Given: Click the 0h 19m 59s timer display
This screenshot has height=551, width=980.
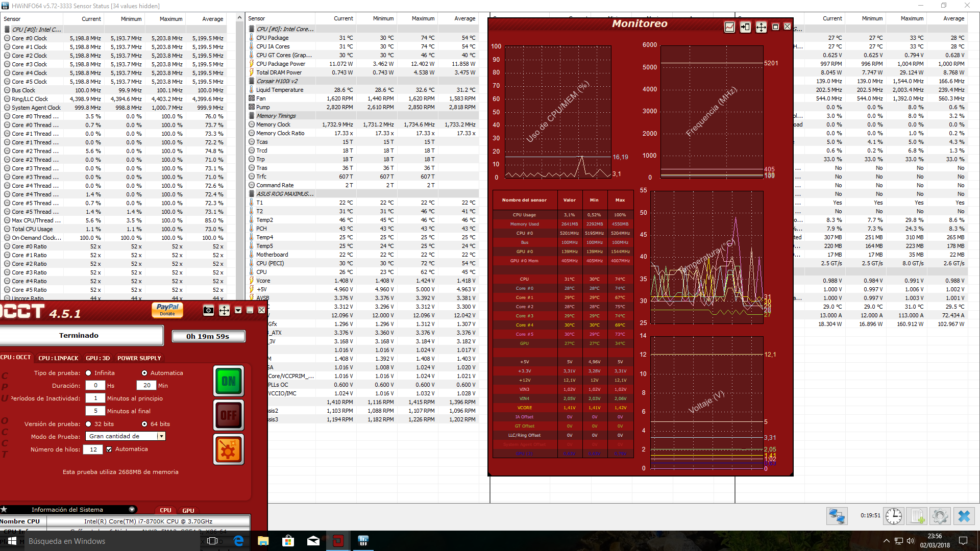Looking at the screenshot, I should (208, 336).
